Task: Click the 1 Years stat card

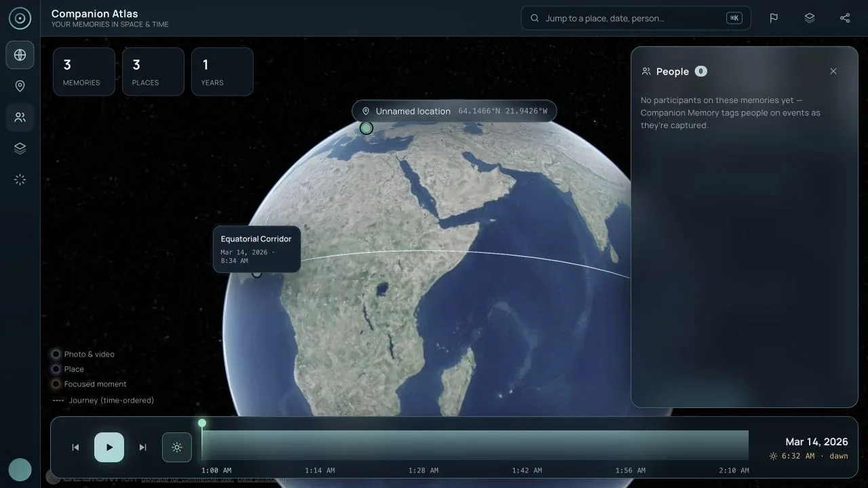Action: coord(222,72)
